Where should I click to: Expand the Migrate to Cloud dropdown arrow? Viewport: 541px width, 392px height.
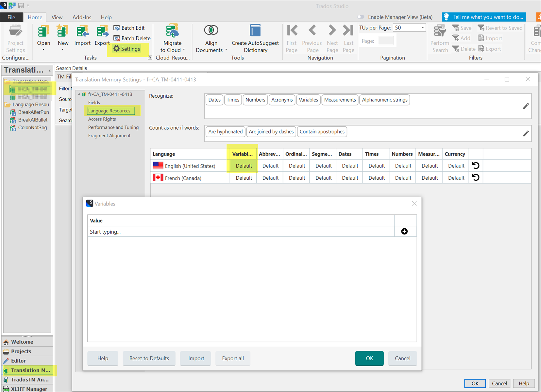point(184,50)
